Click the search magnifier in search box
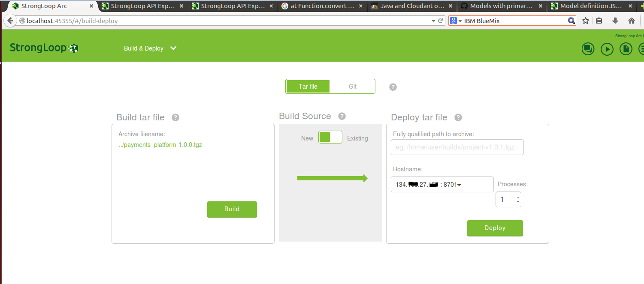Image resolution: width=644 pixels, height=284 pixels. (571, 21)
